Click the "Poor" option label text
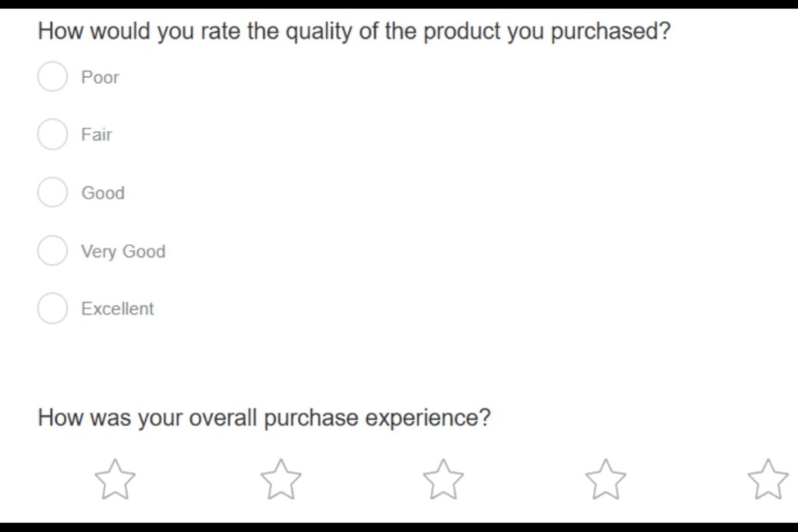The height and width of the screenshot is (532, 798). (x=100, y=77)
